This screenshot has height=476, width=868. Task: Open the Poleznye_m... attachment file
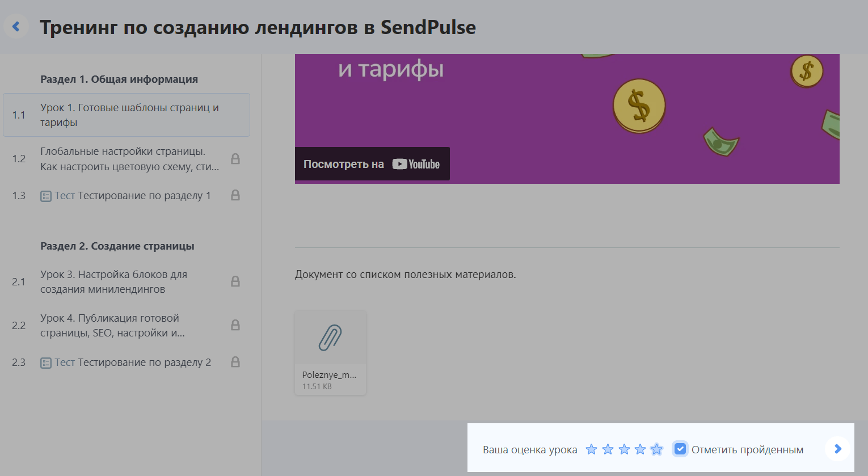tap(330, 353)
